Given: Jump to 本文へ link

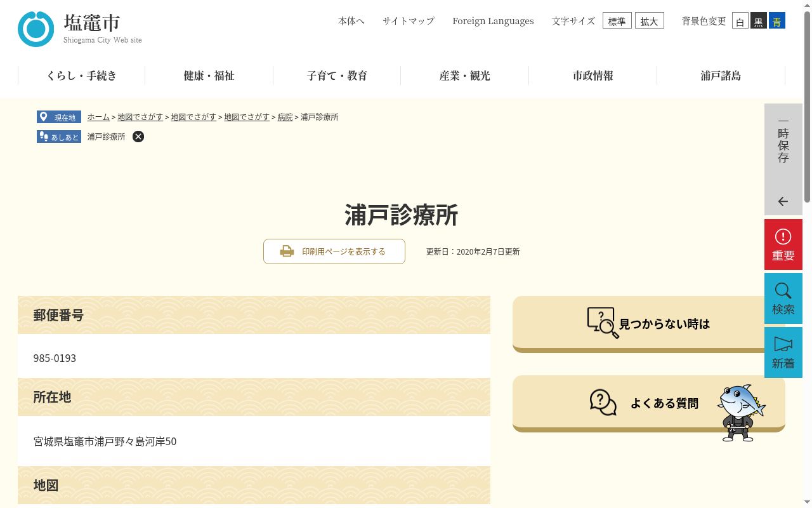Looking at the screenshot, I should point(351,21).
